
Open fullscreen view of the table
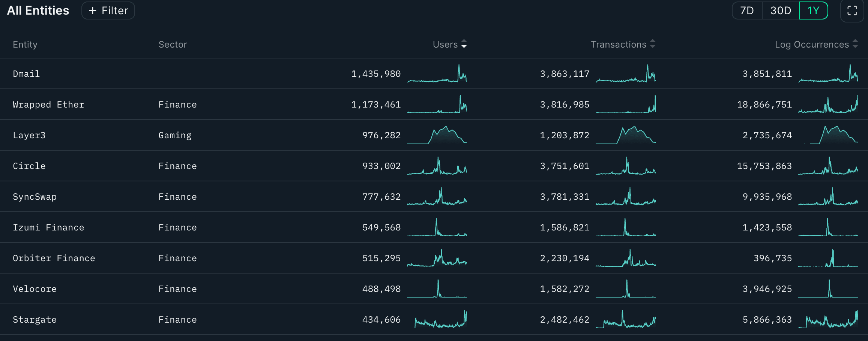pyautogui.click(x=852, y=10)
